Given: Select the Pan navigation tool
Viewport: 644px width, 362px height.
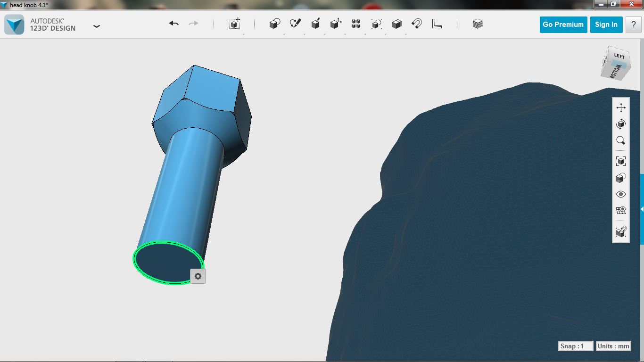Looking at the screenshot, I should coord(621,107).
